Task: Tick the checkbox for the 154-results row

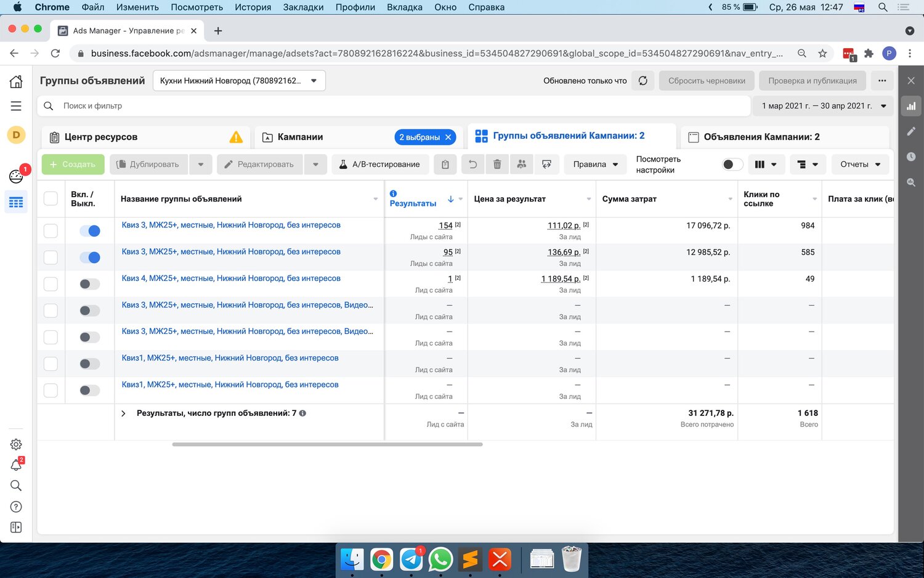Action: click(51, 230)
